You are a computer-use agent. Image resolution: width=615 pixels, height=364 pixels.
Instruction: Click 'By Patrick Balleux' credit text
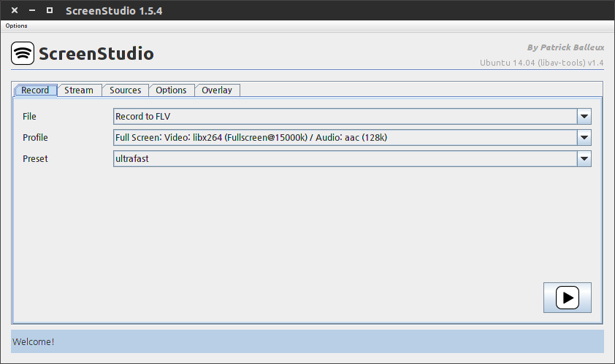(565, 47)
